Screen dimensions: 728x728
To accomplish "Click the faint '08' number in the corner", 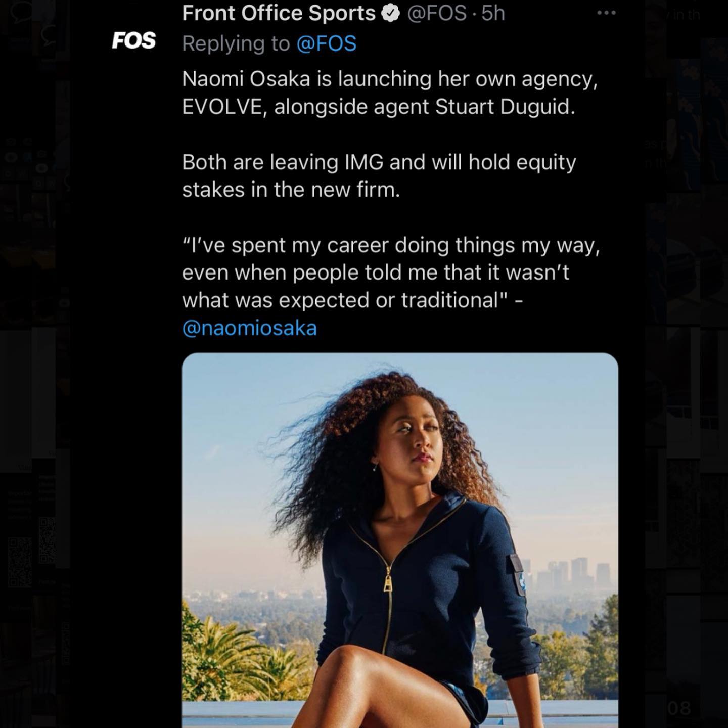I will (x=679, y=708).
